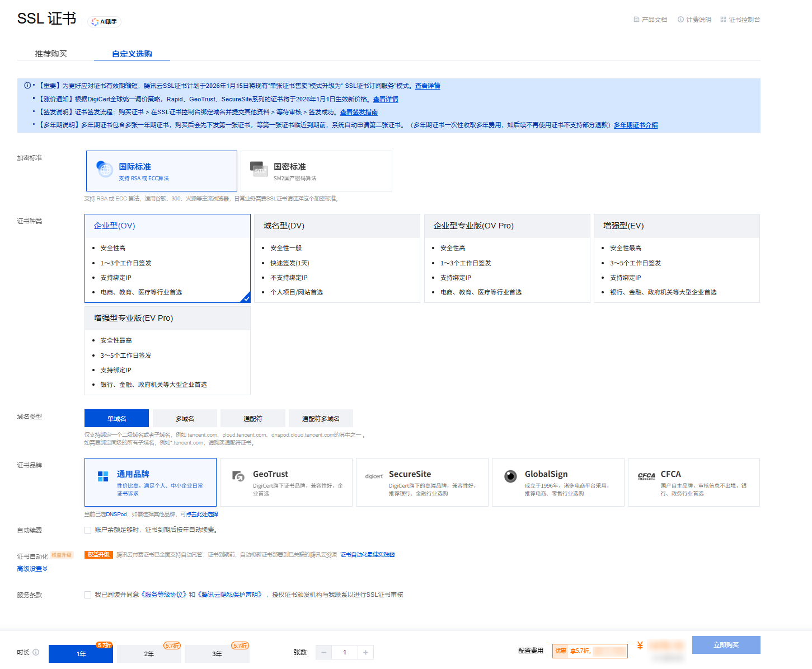The image size is (812, 669).
Task: Click the 通用品牌 four-square logo
Action: coord(103,476)
